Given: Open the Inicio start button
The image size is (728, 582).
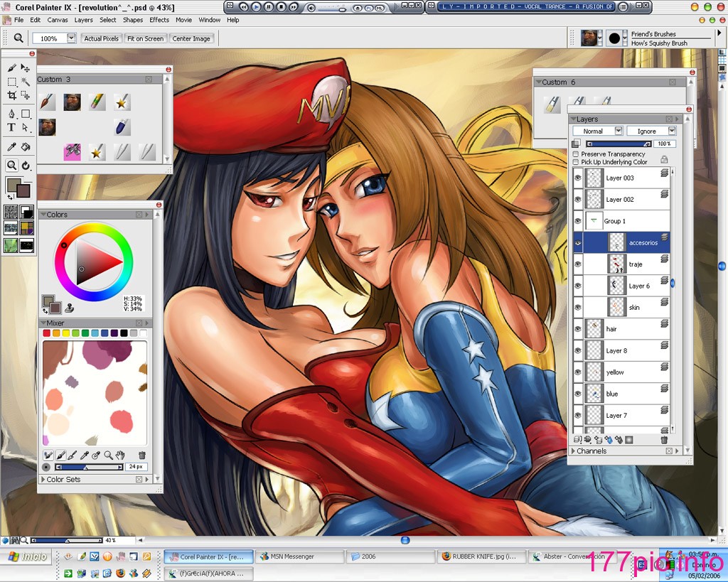Looking at the screenshot, I should 28,556.
